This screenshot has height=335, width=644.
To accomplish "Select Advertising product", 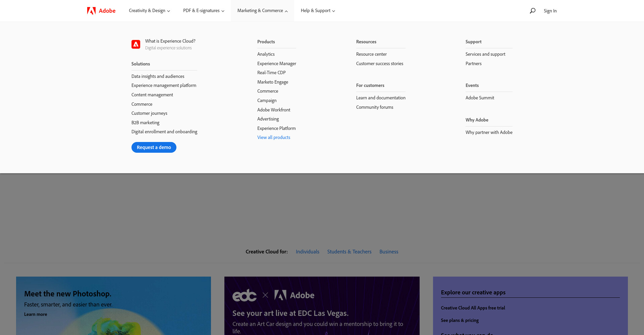I will coord(268,119).
